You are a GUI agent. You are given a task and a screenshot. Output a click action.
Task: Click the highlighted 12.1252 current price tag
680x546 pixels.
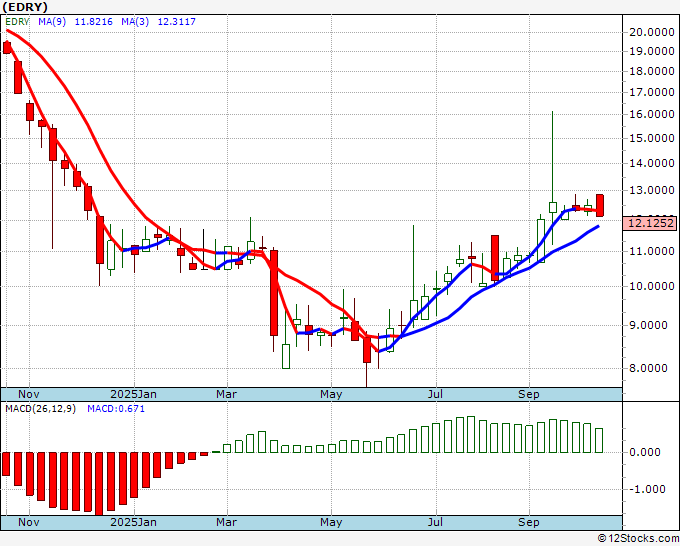click(x=650, y=224)
